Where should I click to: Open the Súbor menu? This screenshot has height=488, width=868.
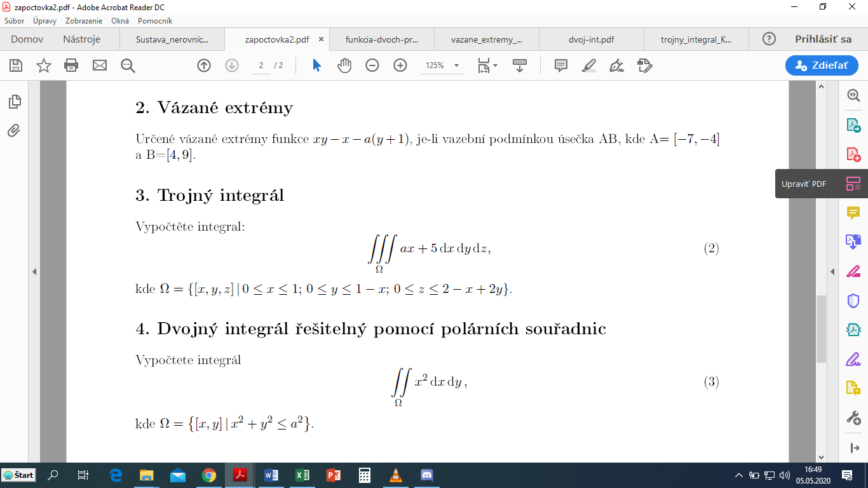(15, 21)
